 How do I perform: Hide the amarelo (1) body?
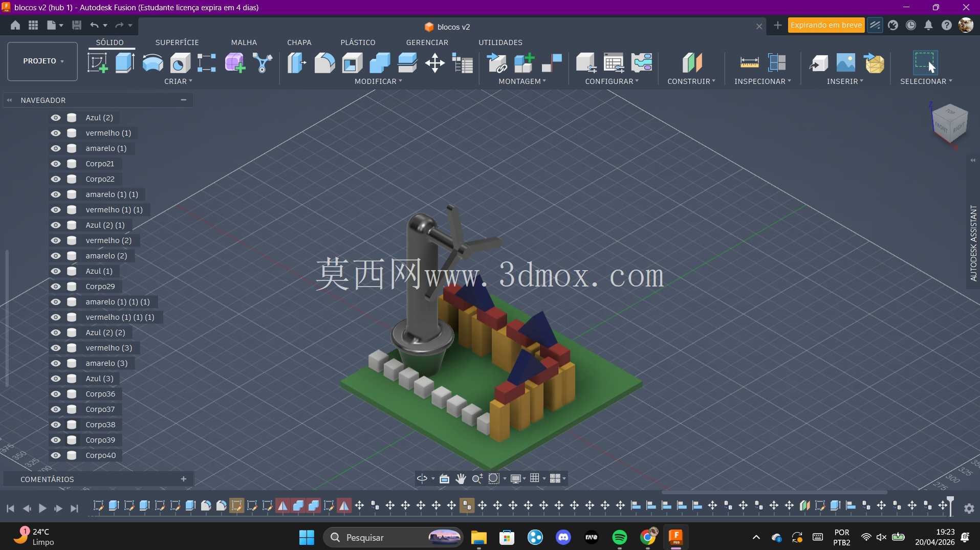(x=56, y=148)
